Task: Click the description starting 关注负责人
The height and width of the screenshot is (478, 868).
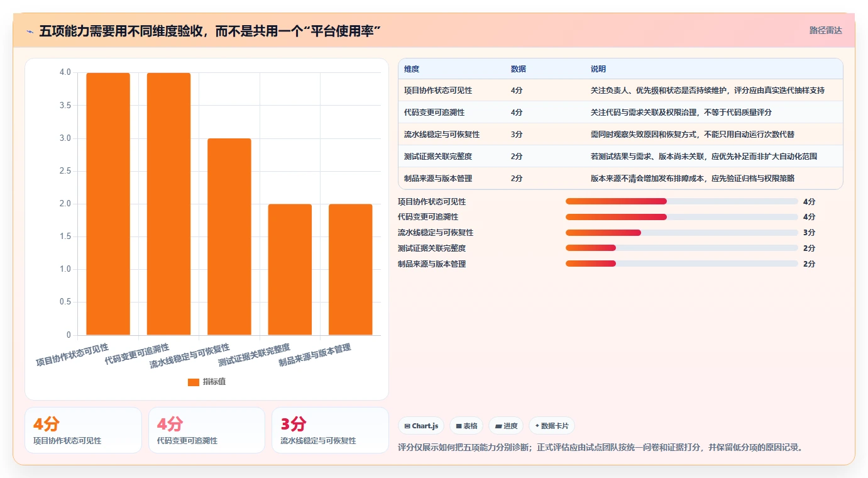Action: pos(708,91)
